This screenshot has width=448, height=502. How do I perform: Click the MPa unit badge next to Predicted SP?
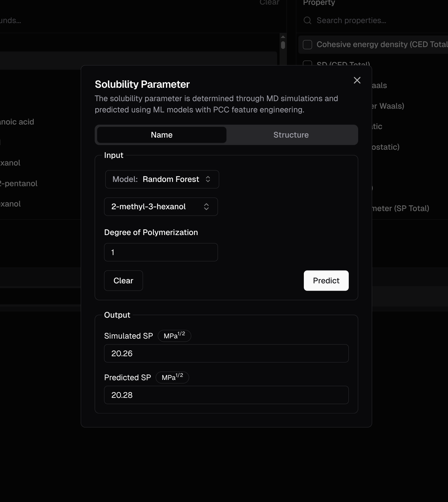click(x=172, y=377)
